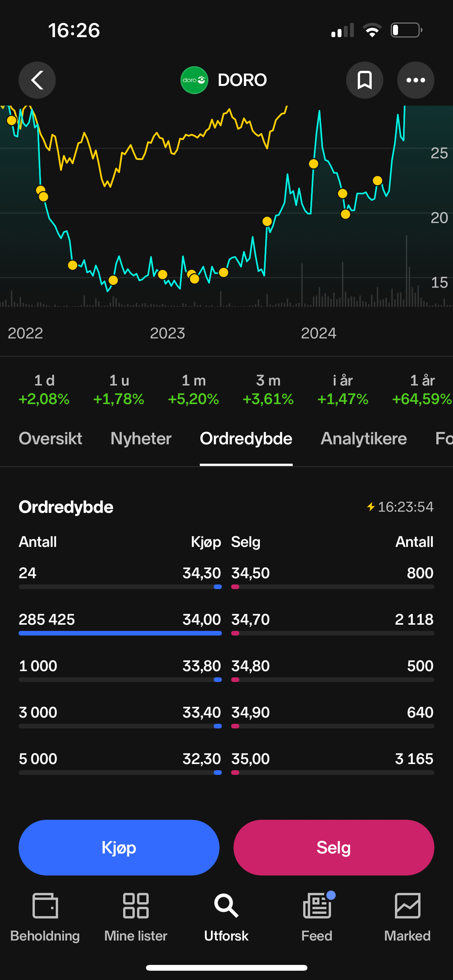Select the 1 år period change
The image size is (453, 980).
click(x=422, y=389)
